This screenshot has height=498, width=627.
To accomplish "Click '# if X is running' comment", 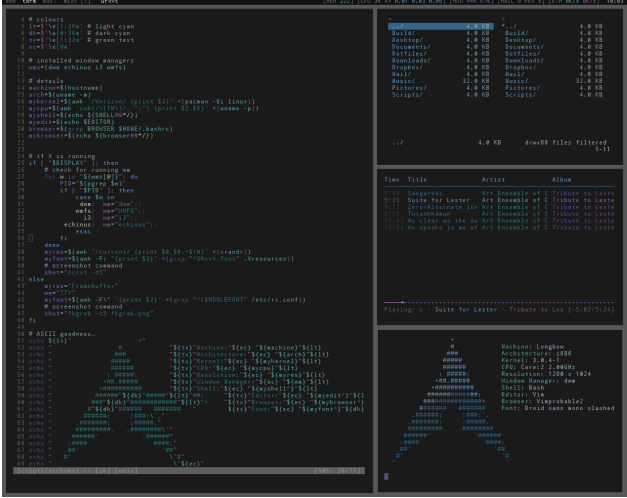I will (x=62, y=156).
